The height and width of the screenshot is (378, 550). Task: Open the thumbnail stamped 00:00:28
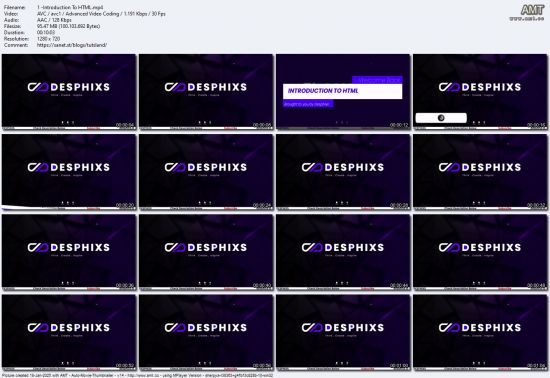coord(343,172)
